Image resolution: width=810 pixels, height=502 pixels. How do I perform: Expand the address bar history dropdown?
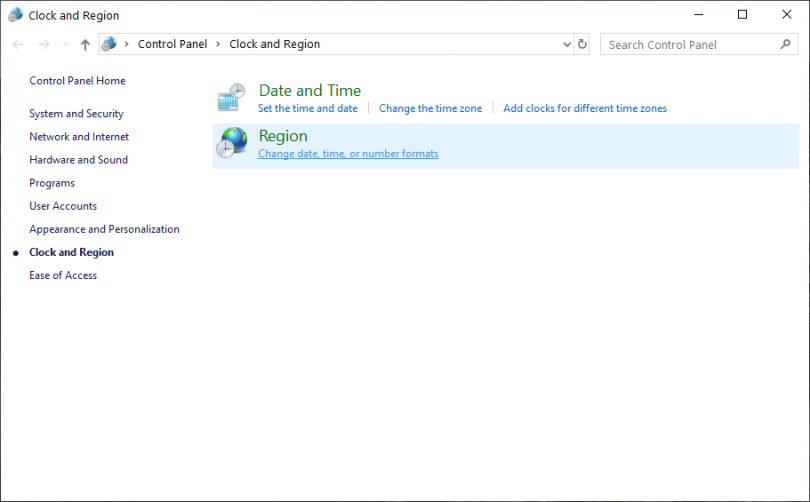pyautogui.click(x=567, y=44)
